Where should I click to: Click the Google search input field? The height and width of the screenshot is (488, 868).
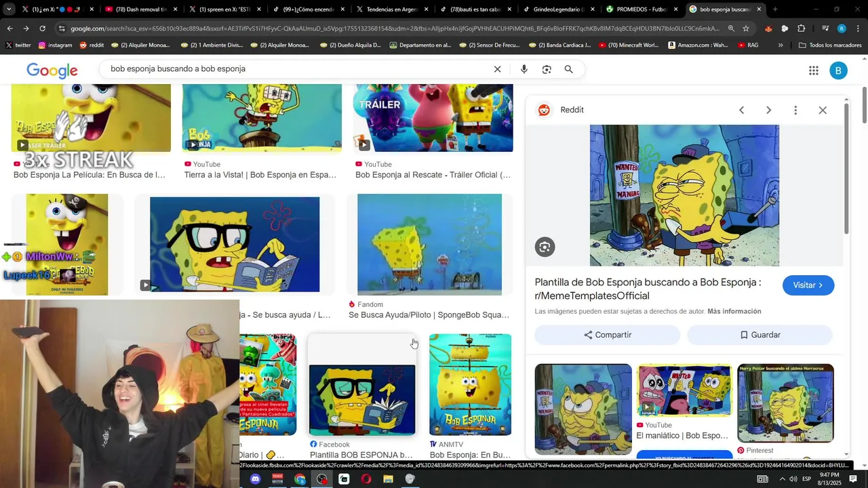[x=297, y=69]
